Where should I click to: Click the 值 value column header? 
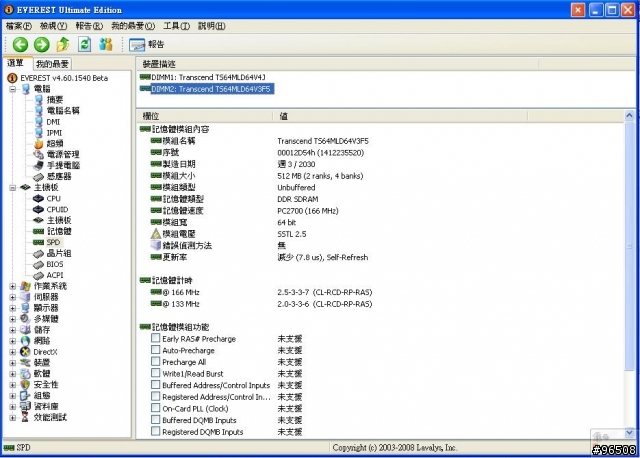(400, 116)
